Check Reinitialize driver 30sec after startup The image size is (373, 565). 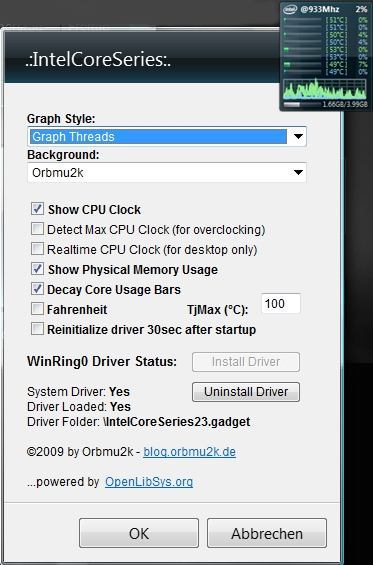pos(37,329)
